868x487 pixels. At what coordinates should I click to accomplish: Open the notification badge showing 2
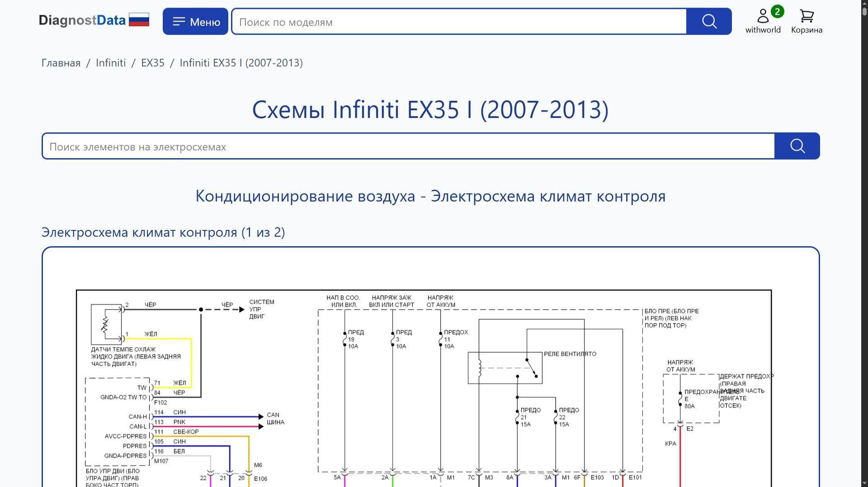coord(777,12)
